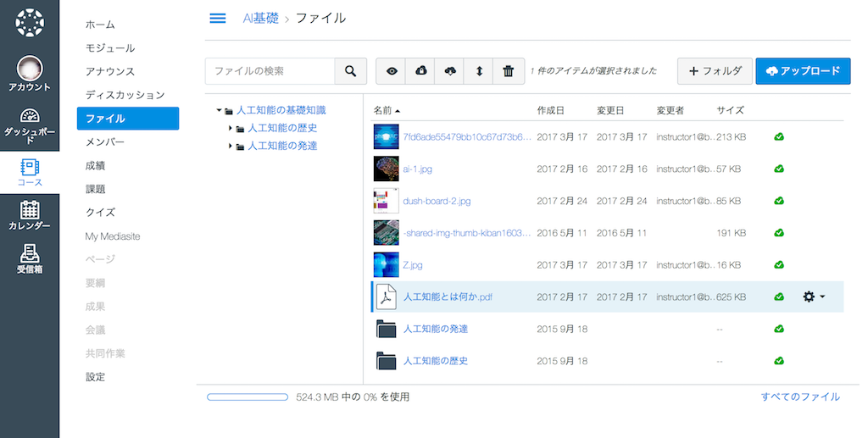The height and width of the screenshot is (438, 868).
Task: Click the PDF icon of 人工知能とは何か.pdf
Action: 386,297
